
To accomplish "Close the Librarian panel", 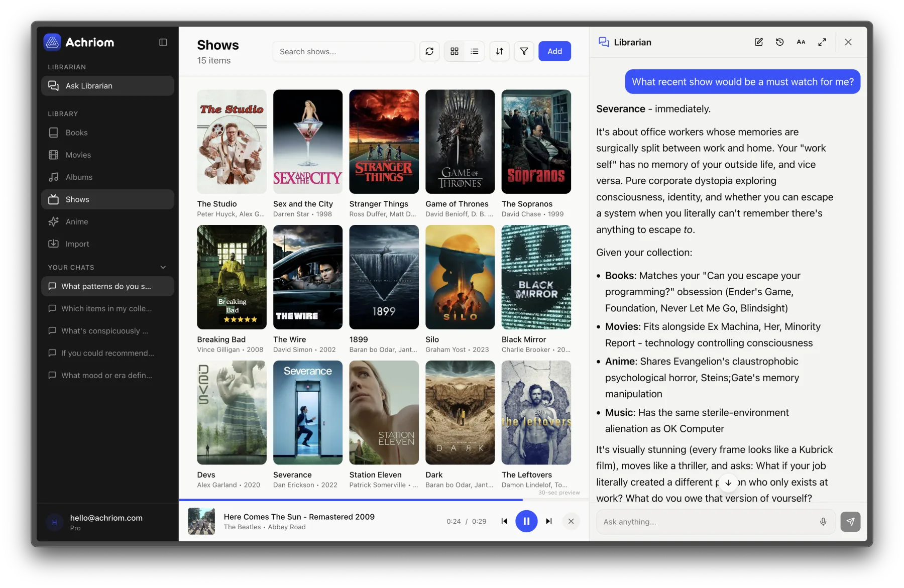I will click(x=848, y=42).
